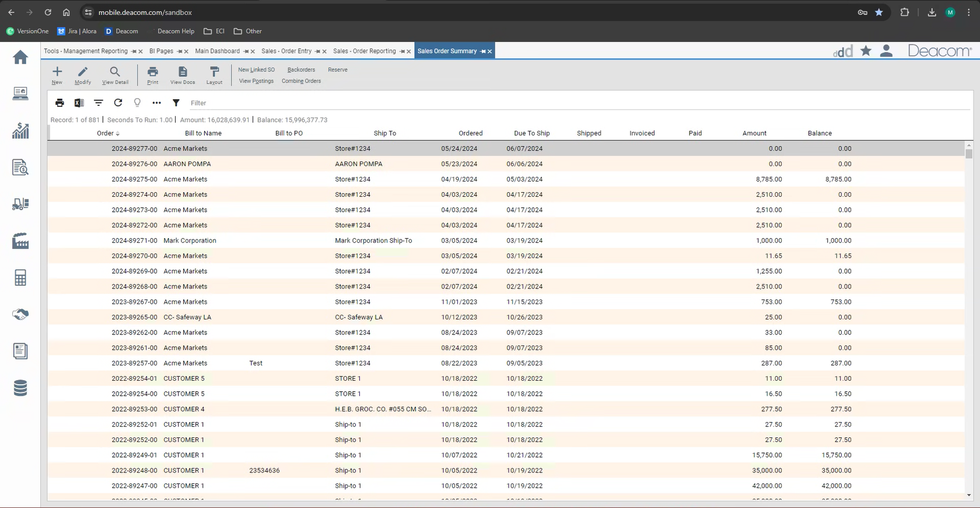Click the Combine Orders button
Screen dimensions: 980x508
click(x=301, y=81)
